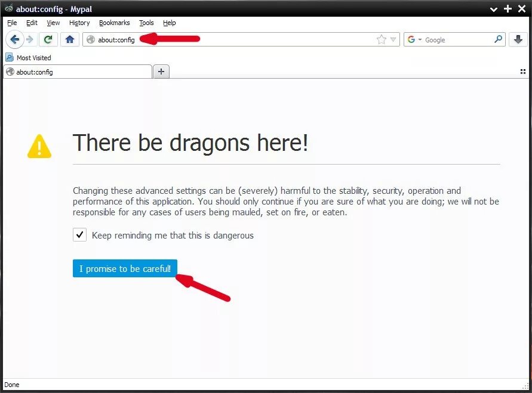The image size is (532, 393).
Task: Click I promise to be careful! button
Action: pos(125,268)
